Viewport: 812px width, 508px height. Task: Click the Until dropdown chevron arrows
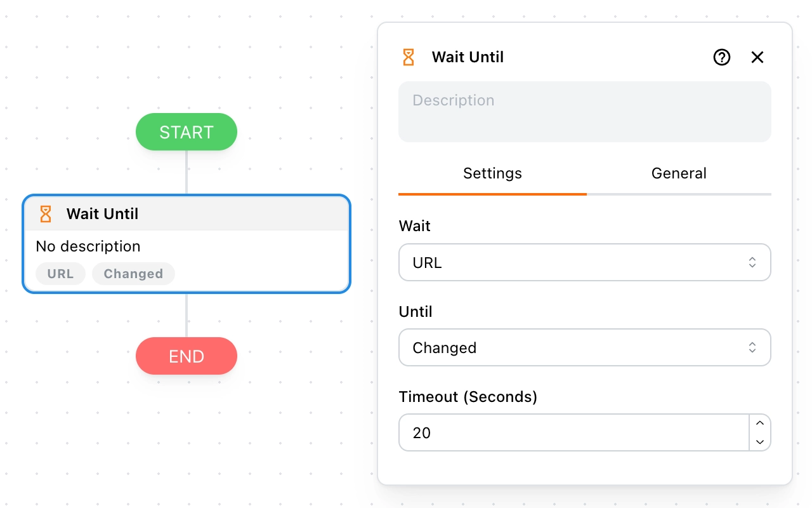click(752, 347)
